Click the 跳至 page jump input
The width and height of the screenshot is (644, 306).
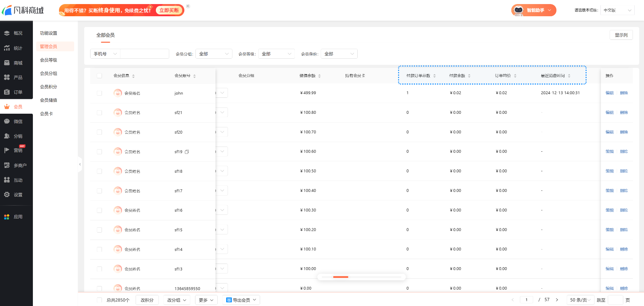616,300
